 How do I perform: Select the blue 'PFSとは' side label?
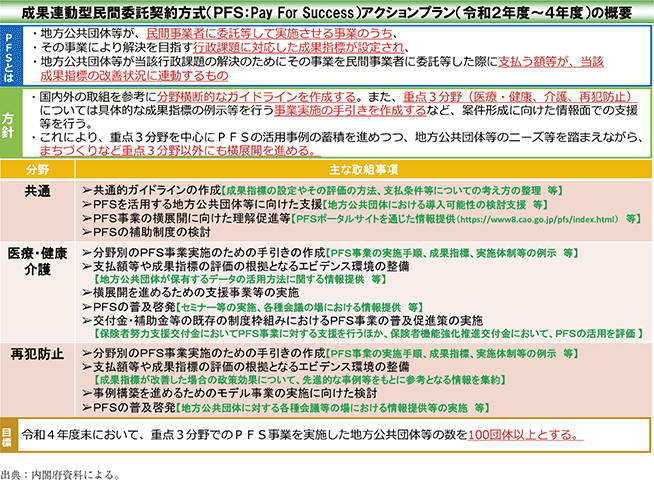coord(9,55)
